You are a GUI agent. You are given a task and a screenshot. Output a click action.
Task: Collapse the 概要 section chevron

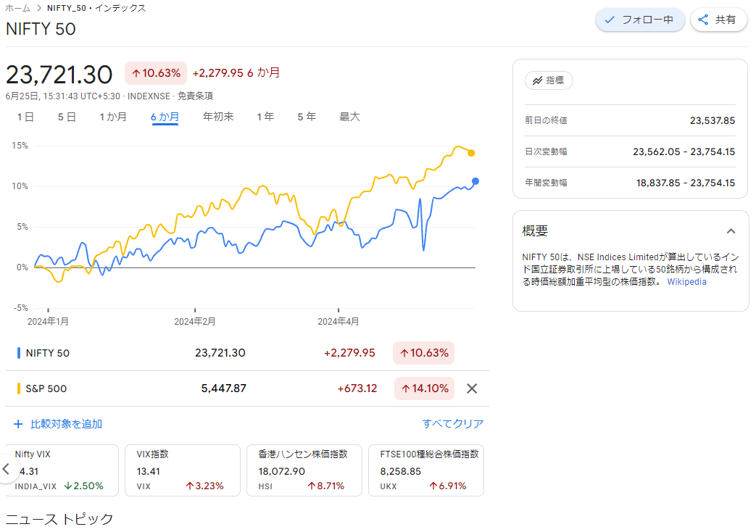(x=731, y=231)
